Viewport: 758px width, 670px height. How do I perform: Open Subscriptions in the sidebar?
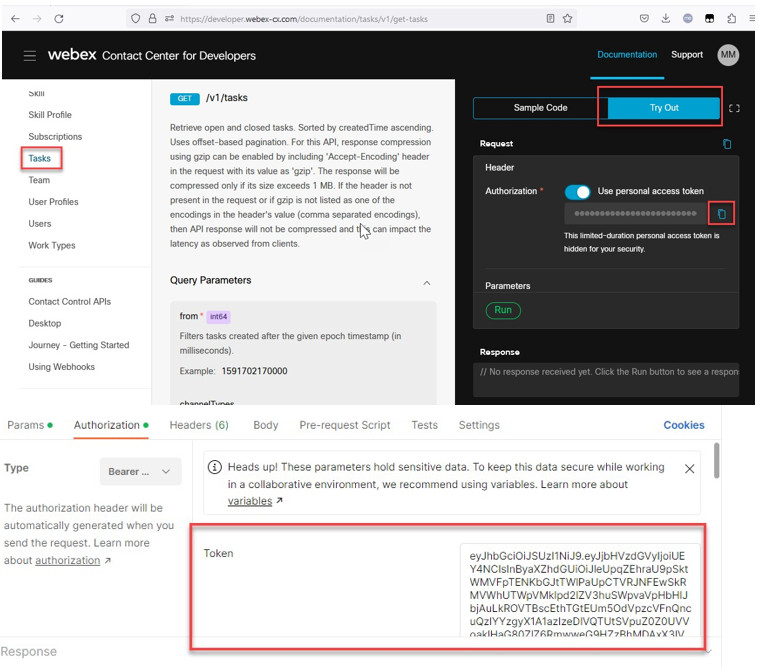pos(55,136)
